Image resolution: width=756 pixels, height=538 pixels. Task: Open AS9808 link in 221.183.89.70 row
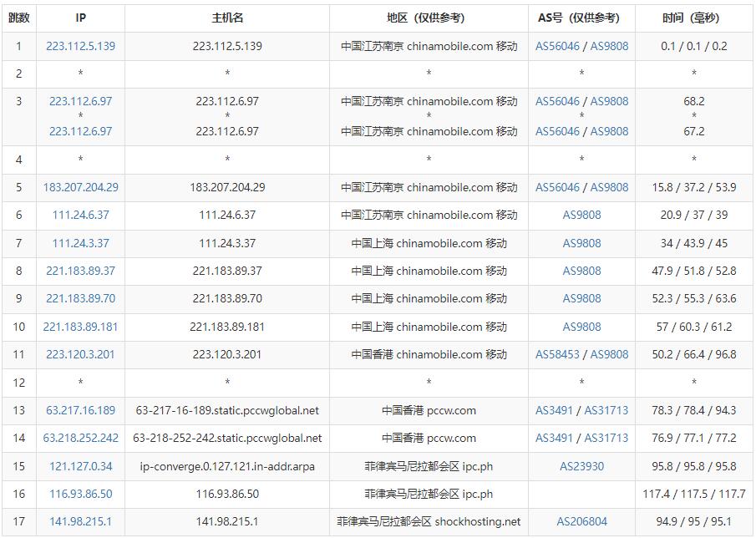coord(582,298)
